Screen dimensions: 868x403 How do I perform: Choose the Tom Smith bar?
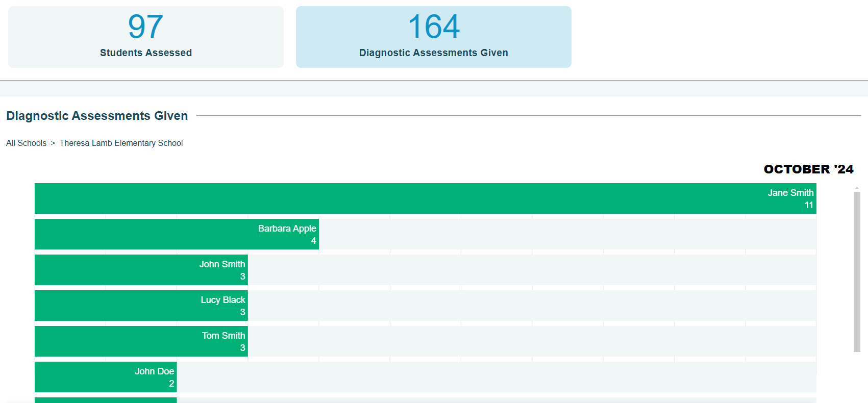pos(141,341)
